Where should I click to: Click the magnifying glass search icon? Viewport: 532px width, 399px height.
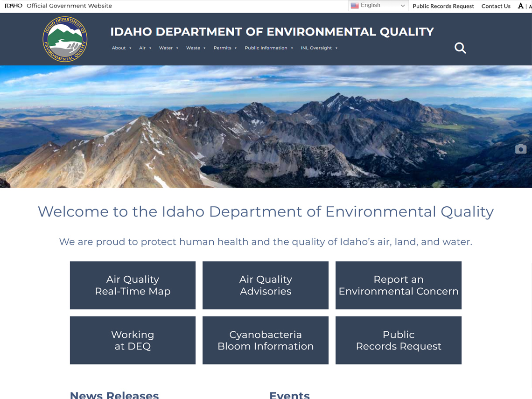460,48
